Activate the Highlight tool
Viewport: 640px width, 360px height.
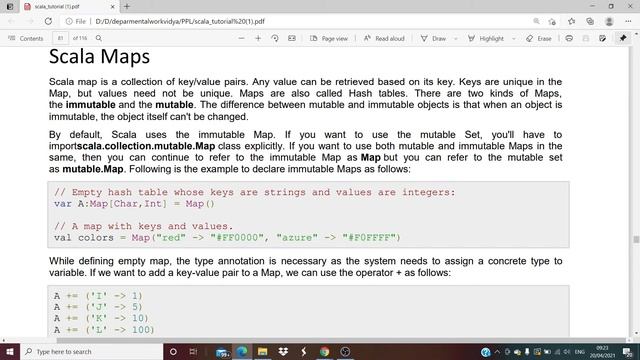486,38
